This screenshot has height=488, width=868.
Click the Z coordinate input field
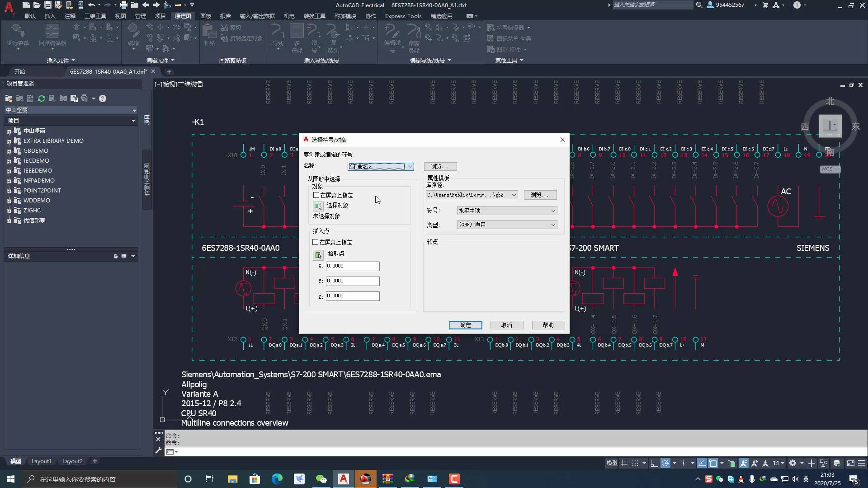[x=353, y=296]
